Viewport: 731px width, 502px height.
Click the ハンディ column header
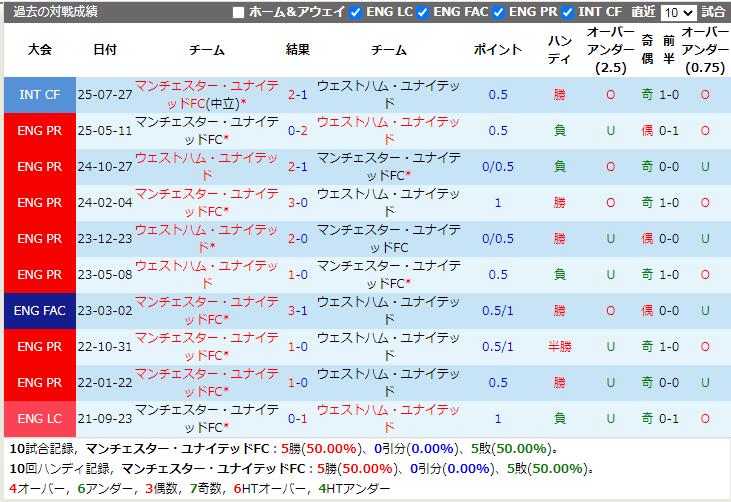[x=560, y=50]
